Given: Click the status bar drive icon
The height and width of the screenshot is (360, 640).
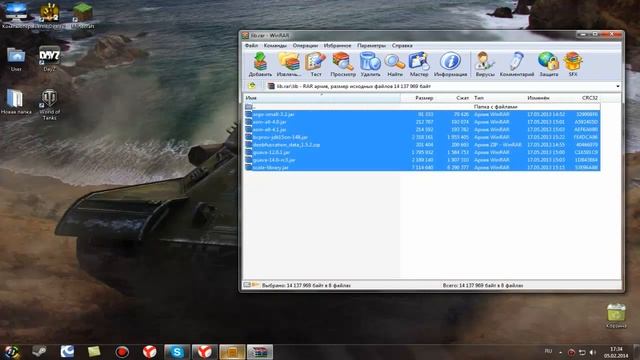Looking at the screenshot, I should click(247, 285).
